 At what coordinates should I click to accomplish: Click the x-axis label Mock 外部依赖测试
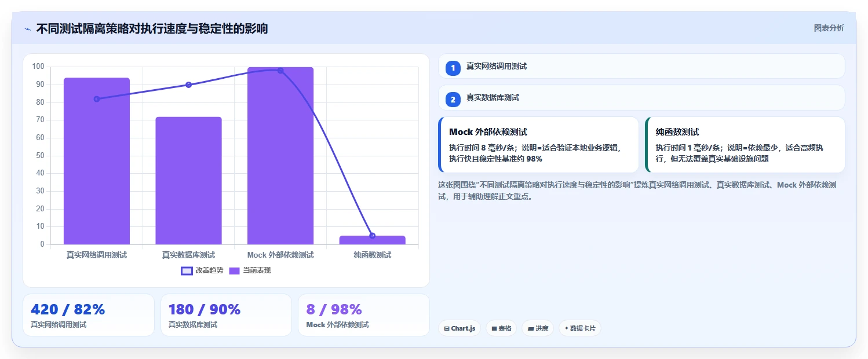click(280, 255)
